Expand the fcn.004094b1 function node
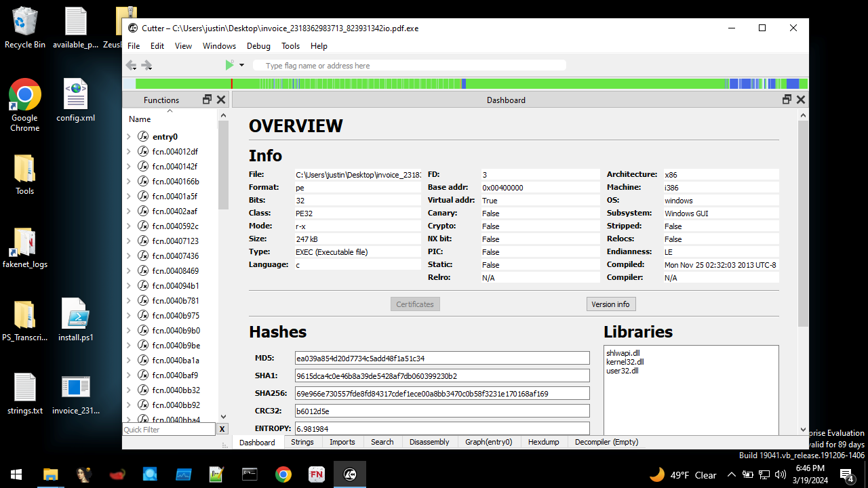 point(129,286)
